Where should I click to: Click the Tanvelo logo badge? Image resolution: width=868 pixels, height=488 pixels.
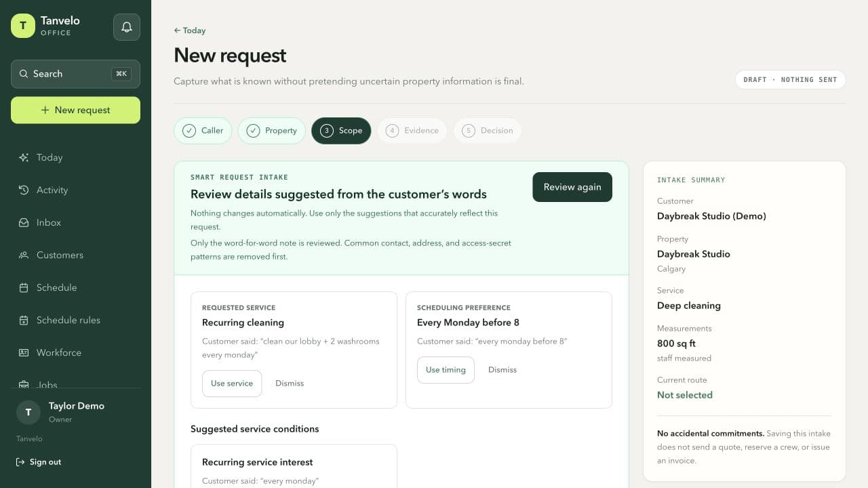(x=23, y=26)
